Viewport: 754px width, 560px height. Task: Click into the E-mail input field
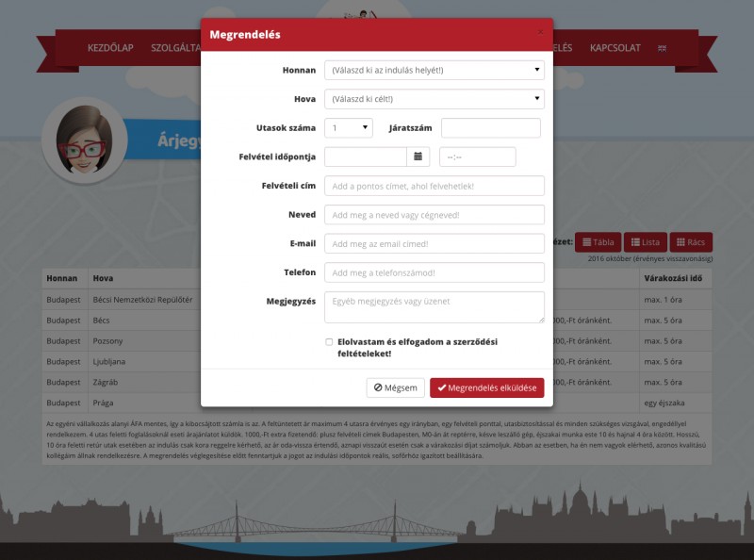coord(434,243)
